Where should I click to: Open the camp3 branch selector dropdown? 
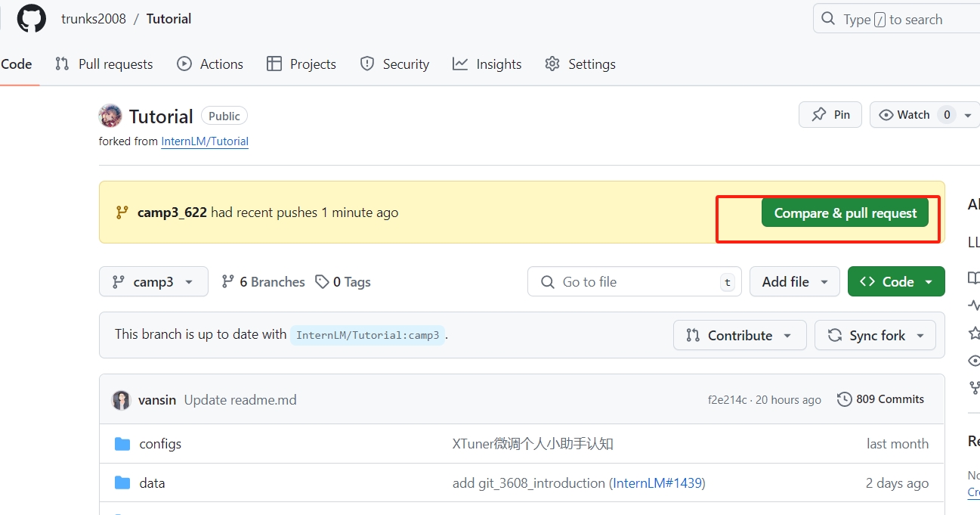click(153, 282)
